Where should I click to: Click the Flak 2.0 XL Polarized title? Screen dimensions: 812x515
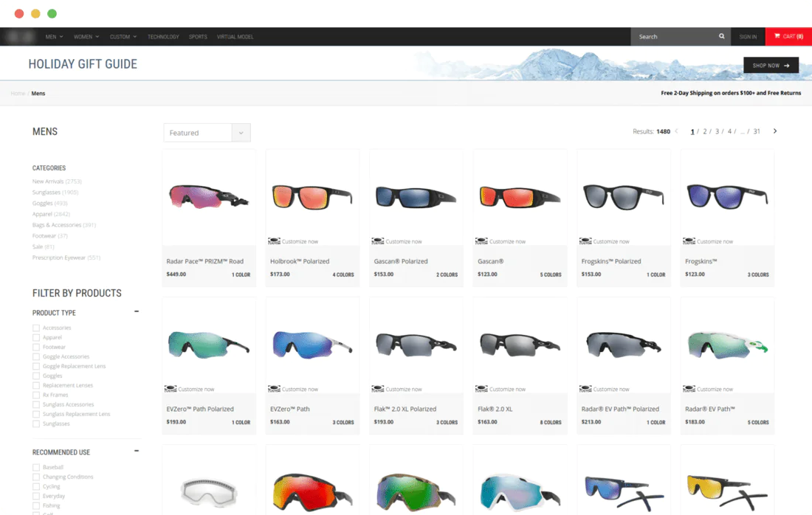405,409
